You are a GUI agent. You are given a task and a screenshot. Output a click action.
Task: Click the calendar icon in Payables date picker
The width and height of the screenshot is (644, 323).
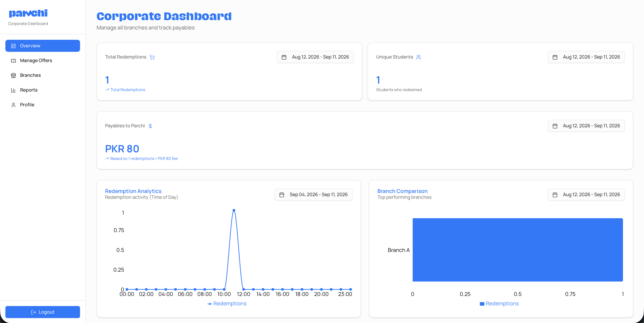click(555, 126)
